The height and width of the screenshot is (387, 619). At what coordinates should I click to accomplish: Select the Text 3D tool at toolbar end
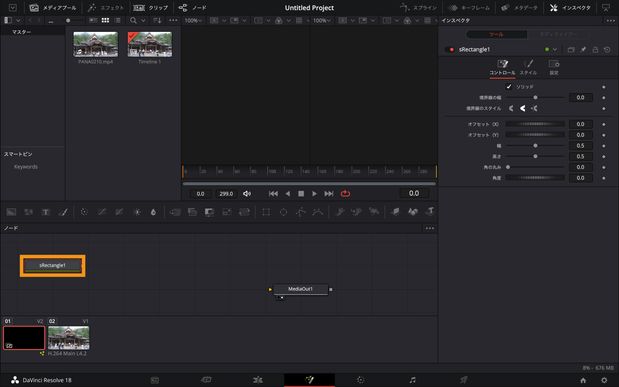tap(430, 212)
